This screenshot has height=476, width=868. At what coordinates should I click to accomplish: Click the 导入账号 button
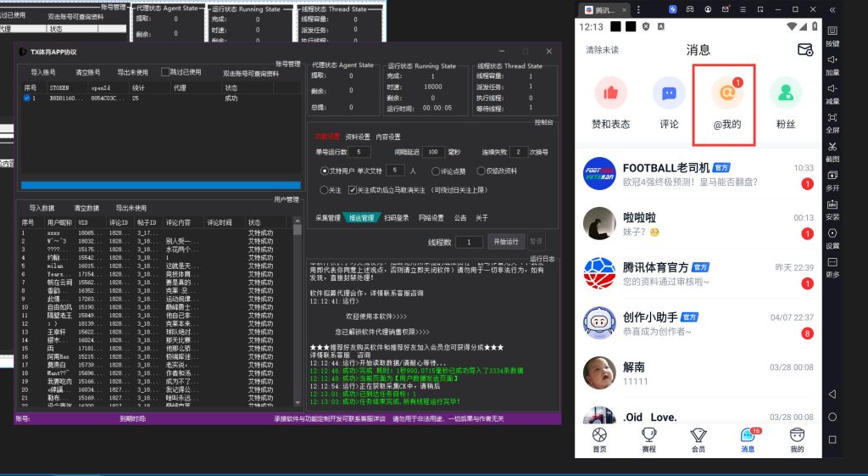click(x=43, y=72)
